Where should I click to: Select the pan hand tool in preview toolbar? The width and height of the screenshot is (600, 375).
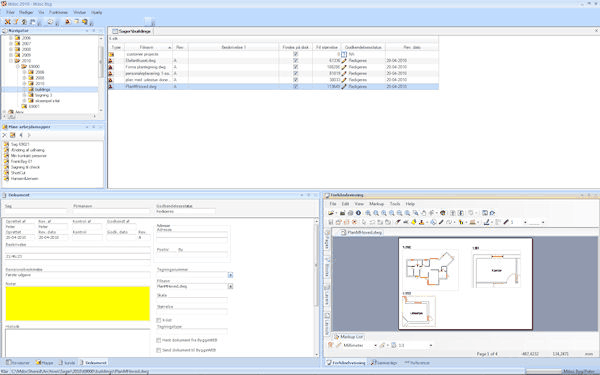pos(424,213)
